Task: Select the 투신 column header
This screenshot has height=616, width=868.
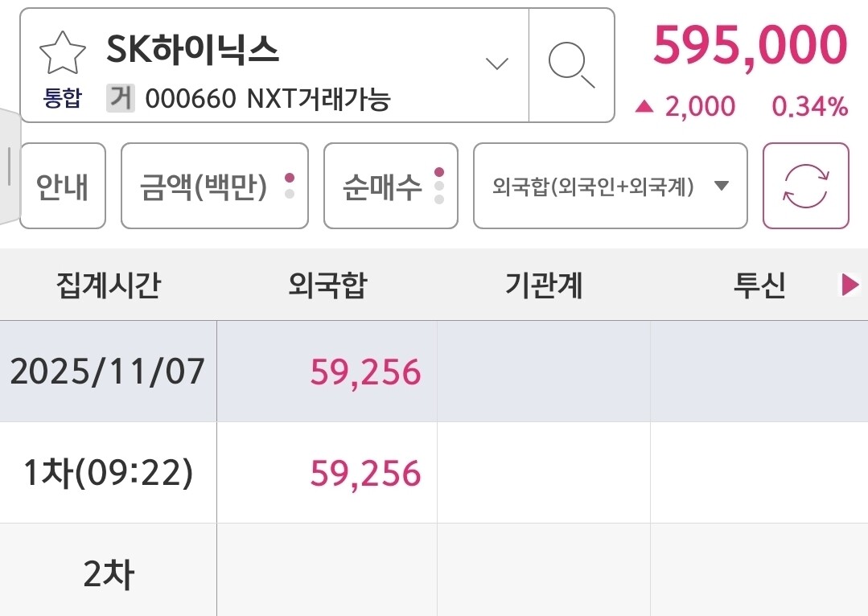Action: pyautogui.click(x=759, y=285)
